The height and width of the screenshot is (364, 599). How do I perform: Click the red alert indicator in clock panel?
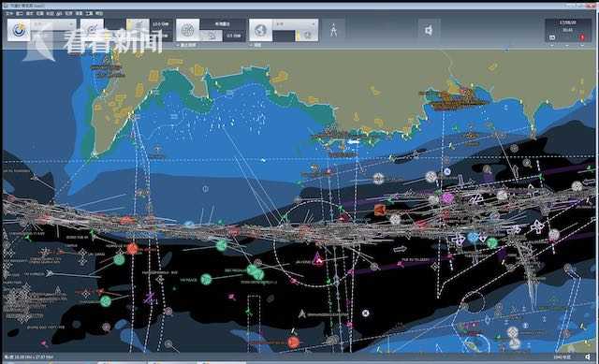[x=582, y=37]
